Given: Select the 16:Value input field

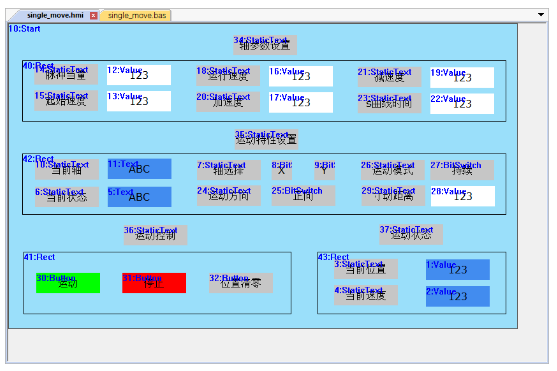Looking at the screenshot, I should (301, 76).
